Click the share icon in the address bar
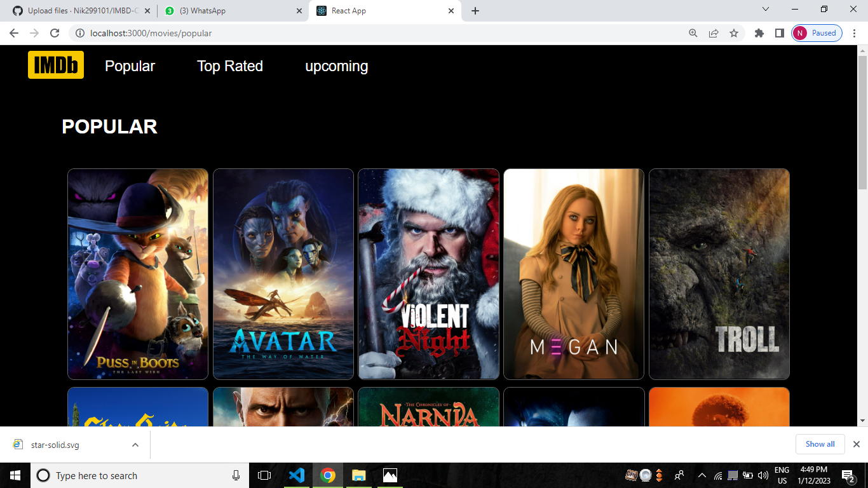The image size is (868, 488). (713, 33)
